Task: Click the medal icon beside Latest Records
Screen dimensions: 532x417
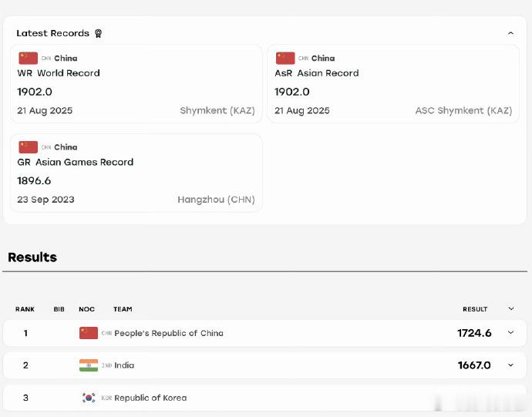Action: [98, 33]
